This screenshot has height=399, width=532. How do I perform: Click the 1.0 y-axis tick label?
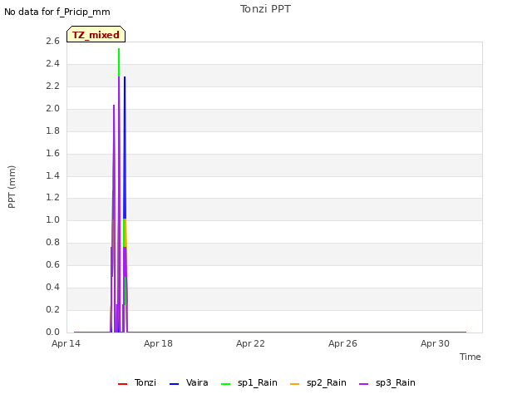tap(52, 219)
